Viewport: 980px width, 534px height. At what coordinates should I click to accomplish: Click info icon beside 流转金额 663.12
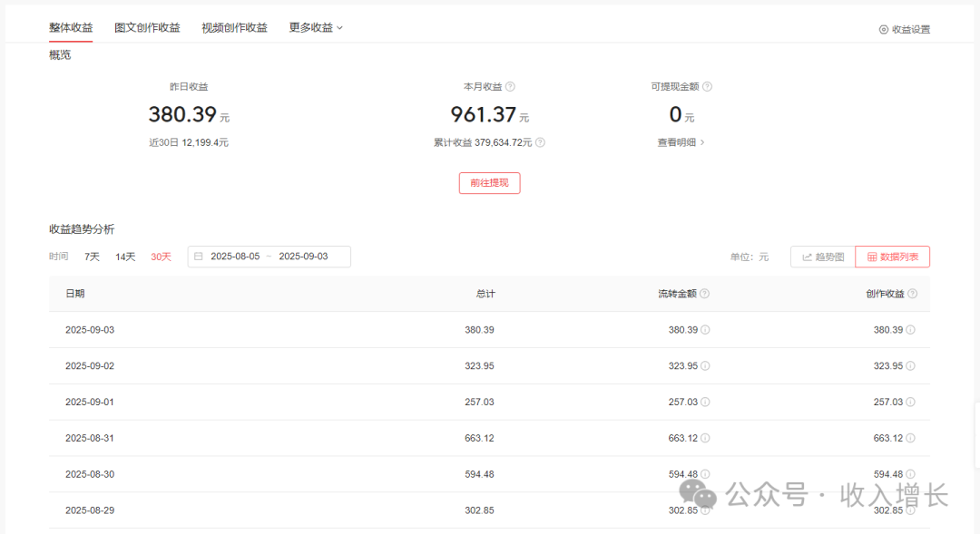coord(705,439)
